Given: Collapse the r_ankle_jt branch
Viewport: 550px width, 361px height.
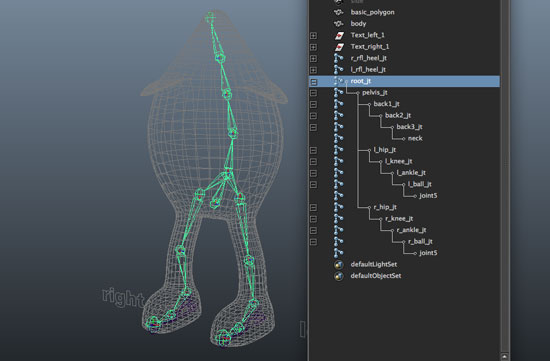Looking at the screenshot, I should [x=313, y=230].
